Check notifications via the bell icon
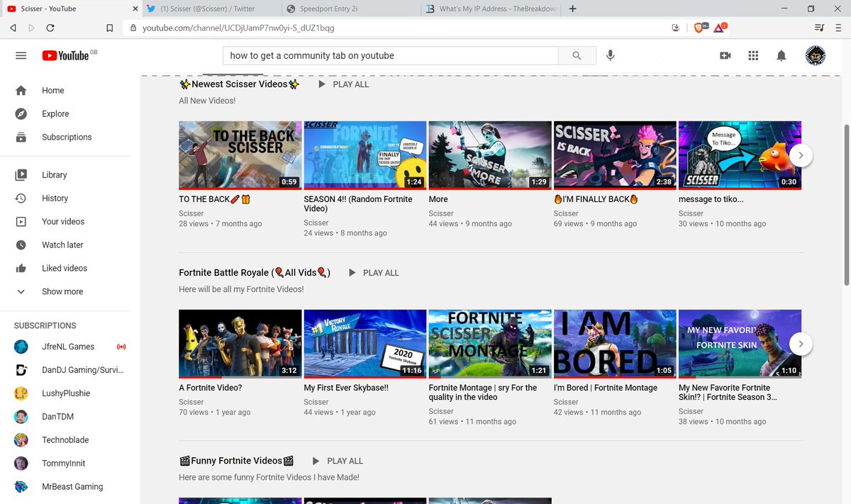This screenshot has height=504, width=851. [782, 55]
